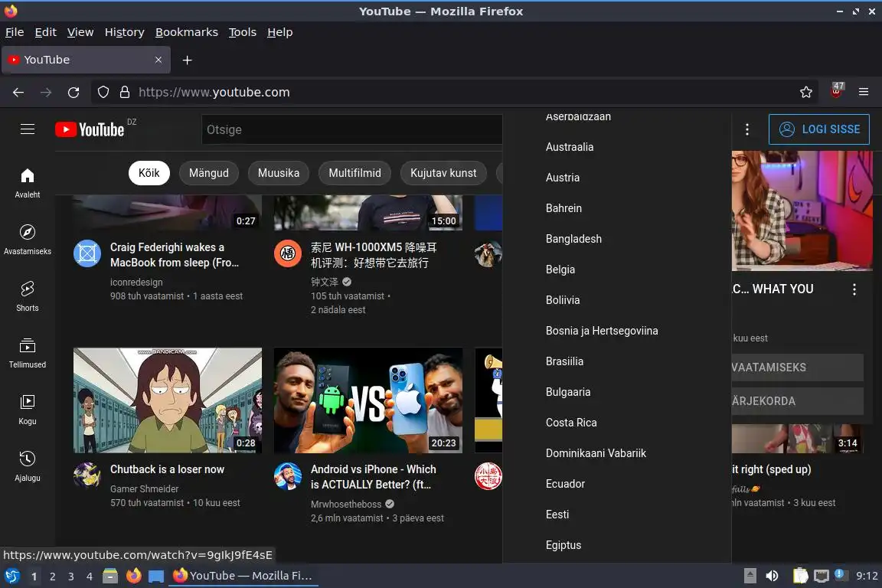882x588 pixels.
Task: Select the Kujutav kunst filter chip
Action: [443, 173]
